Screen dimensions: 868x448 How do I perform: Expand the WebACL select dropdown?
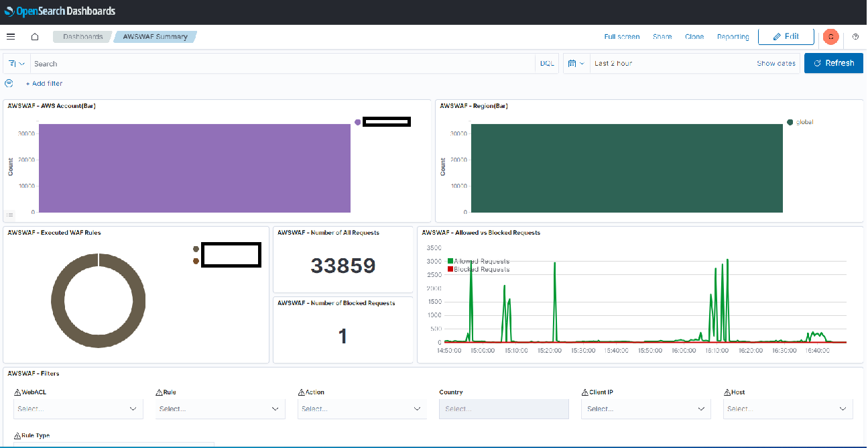coord(78,408)
